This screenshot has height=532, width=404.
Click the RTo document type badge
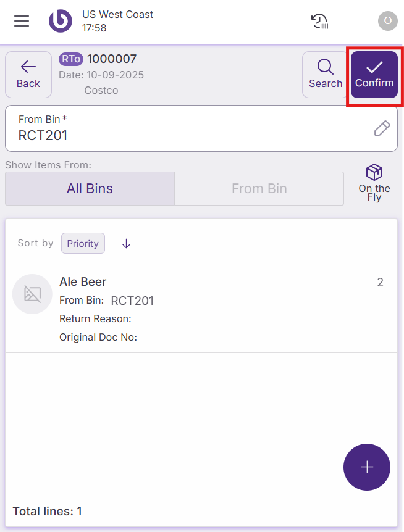(x=70, y=59)
